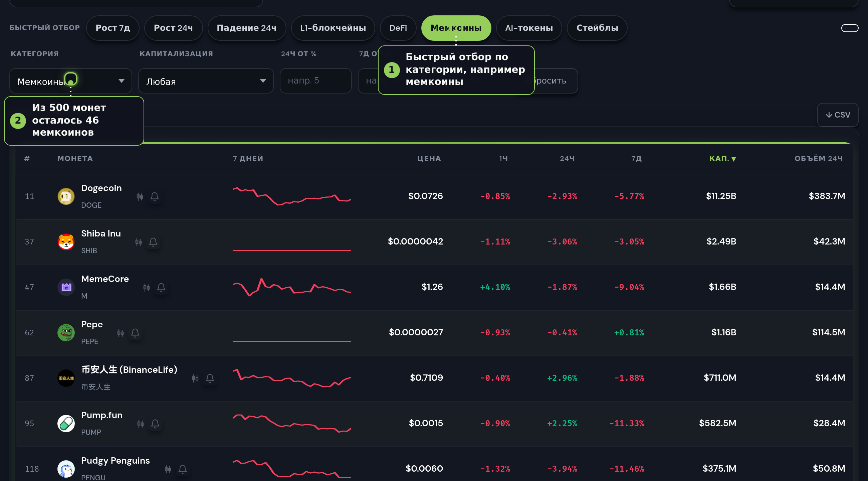The width and height of the screenshot is (868, 481).
Task: Select the Рост 7д quick filter
Action: (113, 28)
